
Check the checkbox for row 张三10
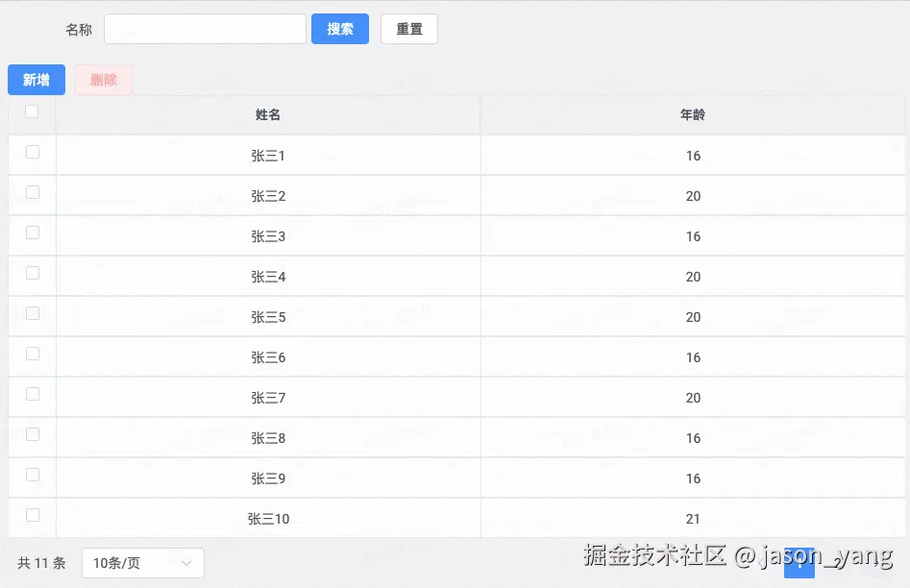(33, 515)
